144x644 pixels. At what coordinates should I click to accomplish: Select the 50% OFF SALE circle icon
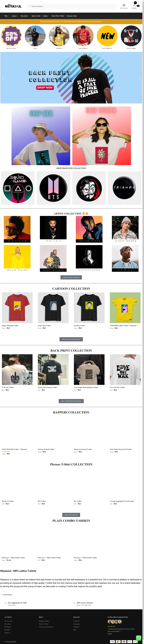[x=11, y=36]
